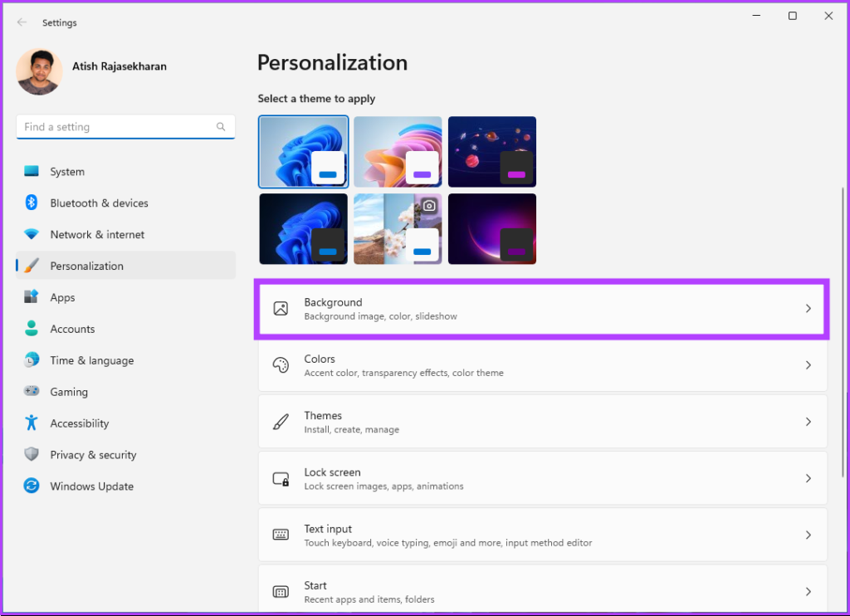The height and width of the screenshot is (616, 850).
Task: Click the back arrow in Settings header
Action: [x=22, y=22]
